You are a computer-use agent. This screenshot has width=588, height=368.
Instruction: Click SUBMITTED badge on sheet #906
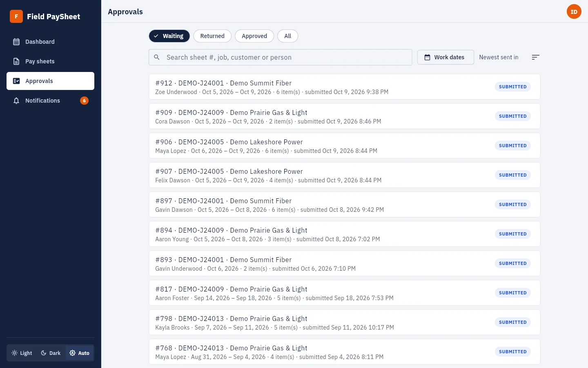(512, 146)
